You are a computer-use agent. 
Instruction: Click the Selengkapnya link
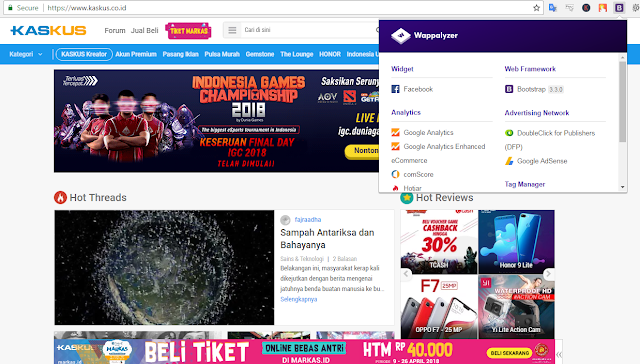(x=299, y=299)
